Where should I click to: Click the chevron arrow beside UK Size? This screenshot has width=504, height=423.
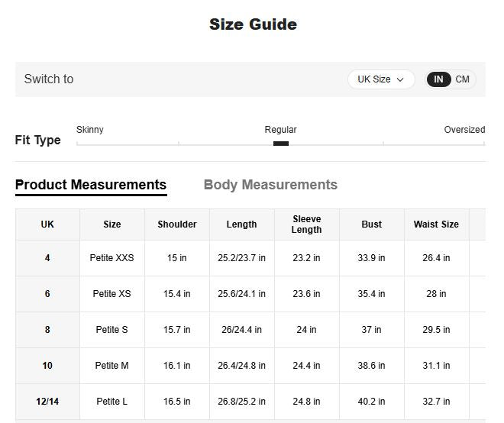[x=400, y=79]
